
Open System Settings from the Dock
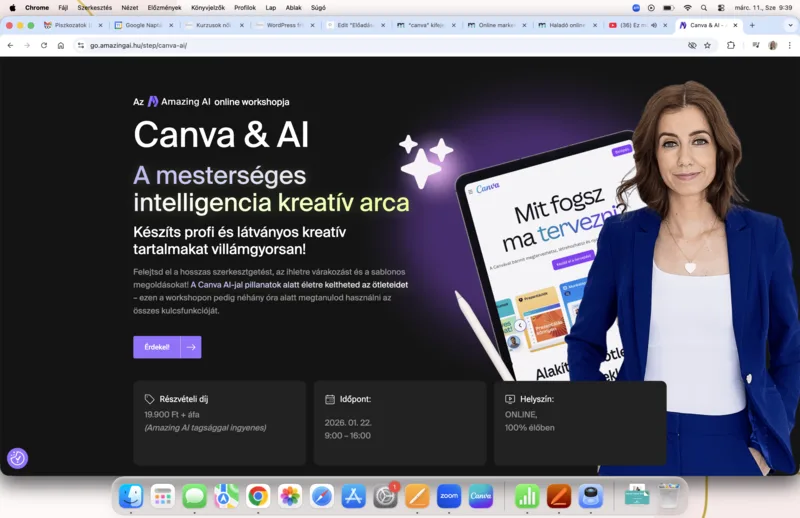[x=385, y=496]
